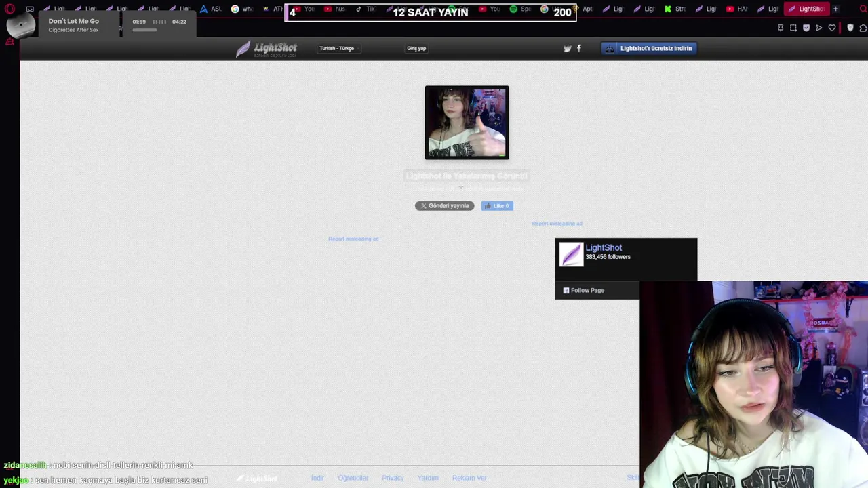Click the LightShot feather avatar in Facebook widget
The height and width of the screenshot is (488, 868).
point(571,254)
